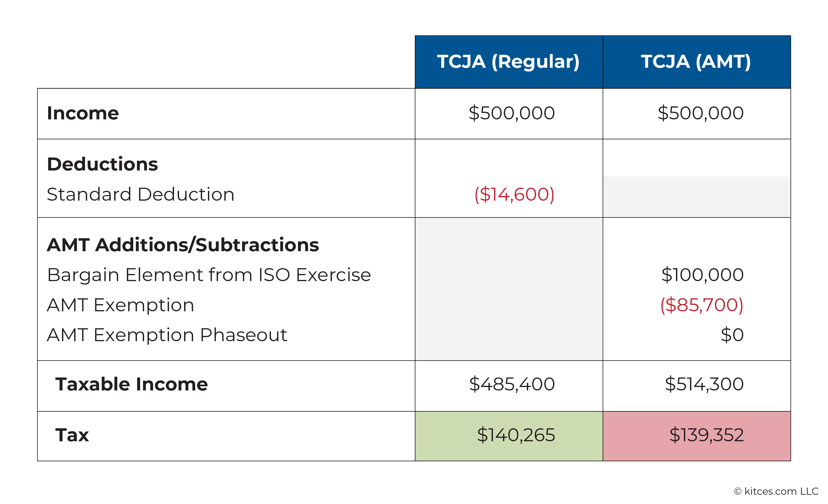Click the Standard Deduction label
The height and width of the screenshot is (504, 828).
pyautogui.click(x=140, y=194)
